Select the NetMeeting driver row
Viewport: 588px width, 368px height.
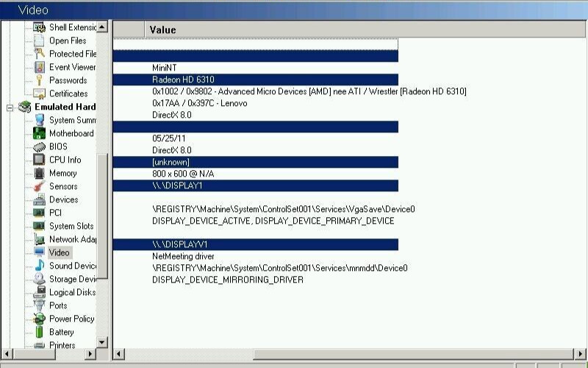pos(255,256)
